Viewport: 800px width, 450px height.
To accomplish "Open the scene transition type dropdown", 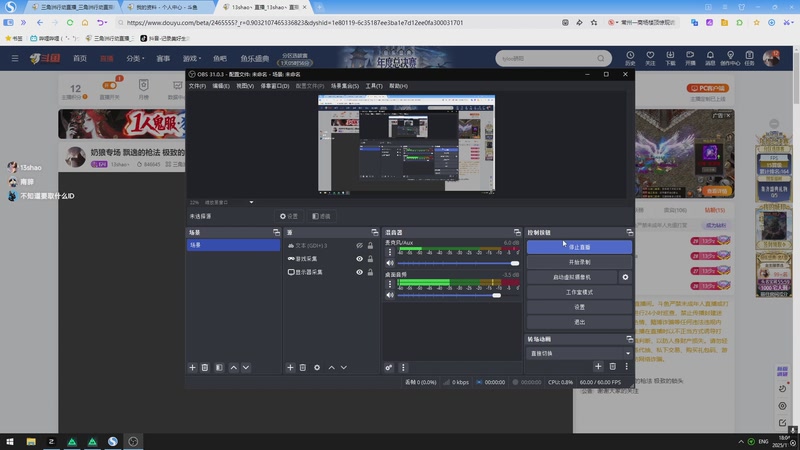I will pos(580,353).
